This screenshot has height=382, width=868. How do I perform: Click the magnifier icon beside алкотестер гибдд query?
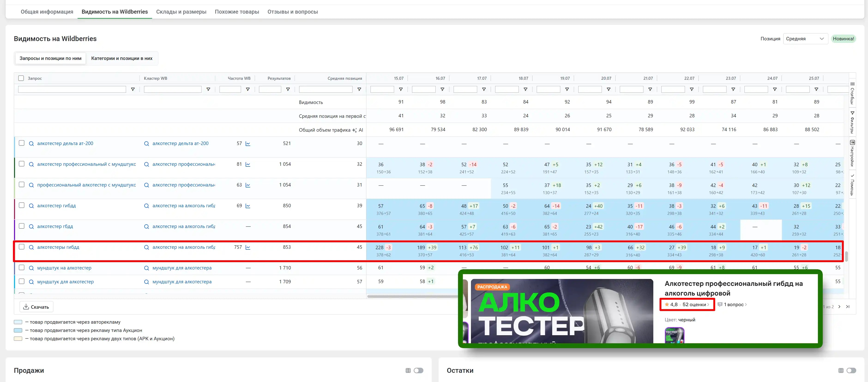click(31, 205)
